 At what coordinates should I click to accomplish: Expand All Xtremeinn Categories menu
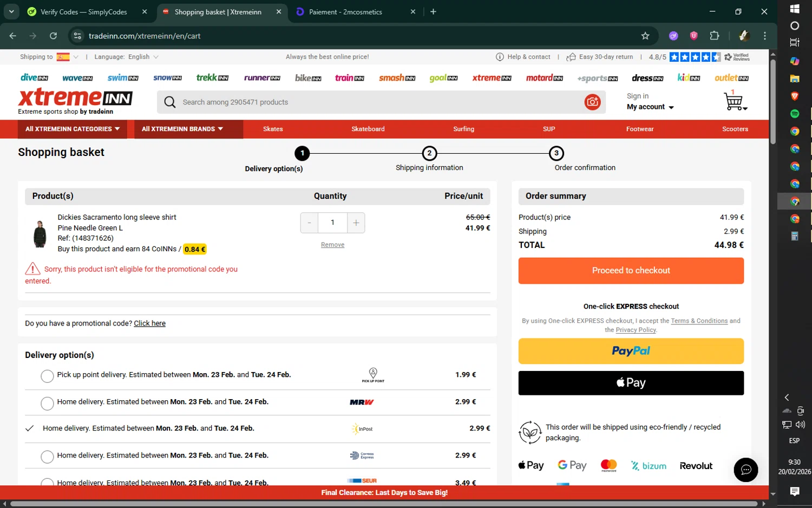(73, 129)
